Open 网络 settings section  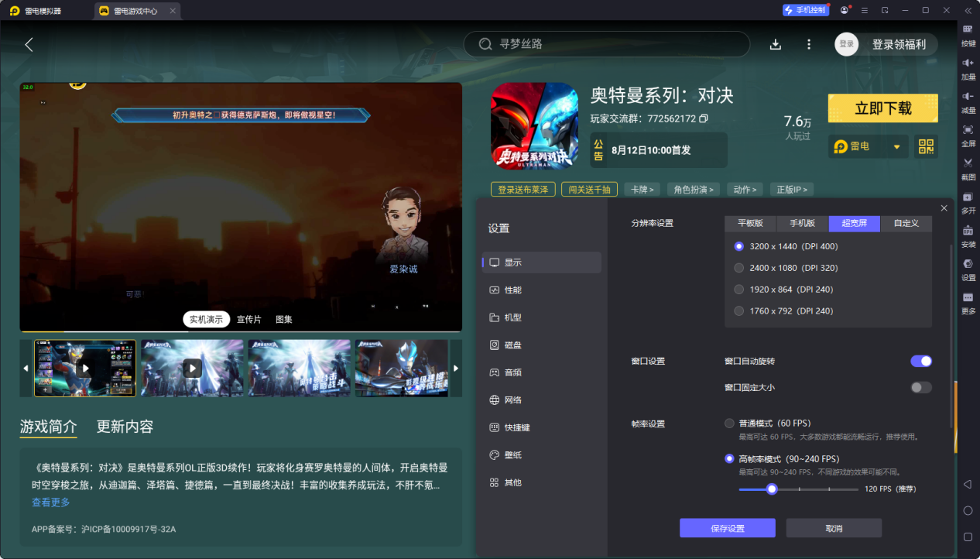541,400
